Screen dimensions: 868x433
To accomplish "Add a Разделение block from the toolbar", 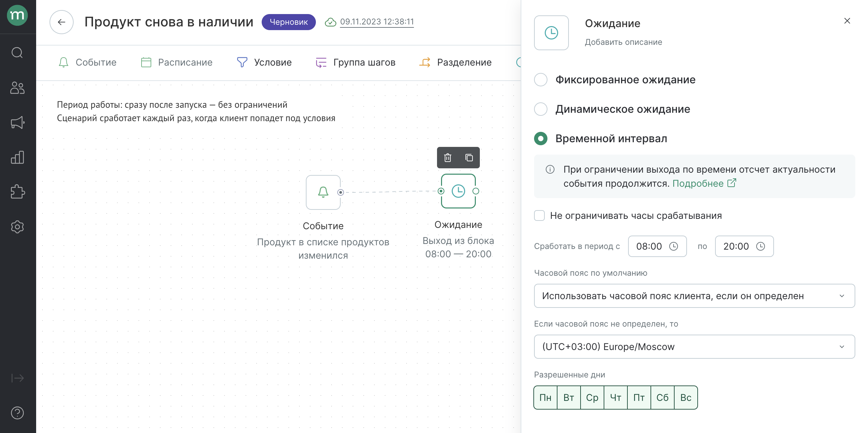I will [455, 63].
